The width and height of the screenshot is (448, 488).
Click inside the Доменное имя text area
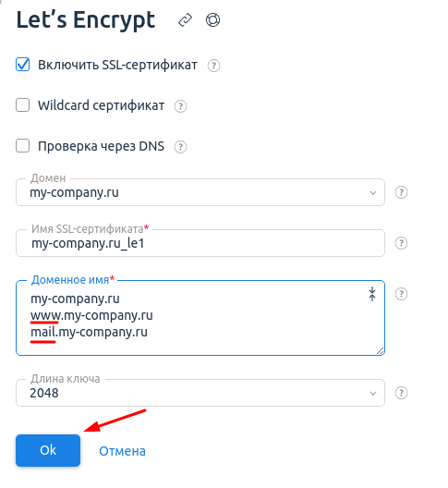(x=200, y=318)
